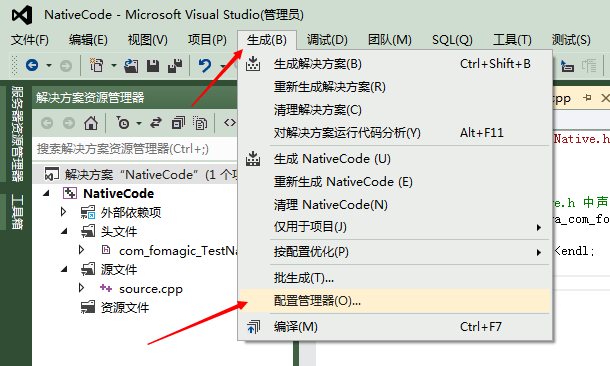Open the SQL(Q) menu

(452, 40)
